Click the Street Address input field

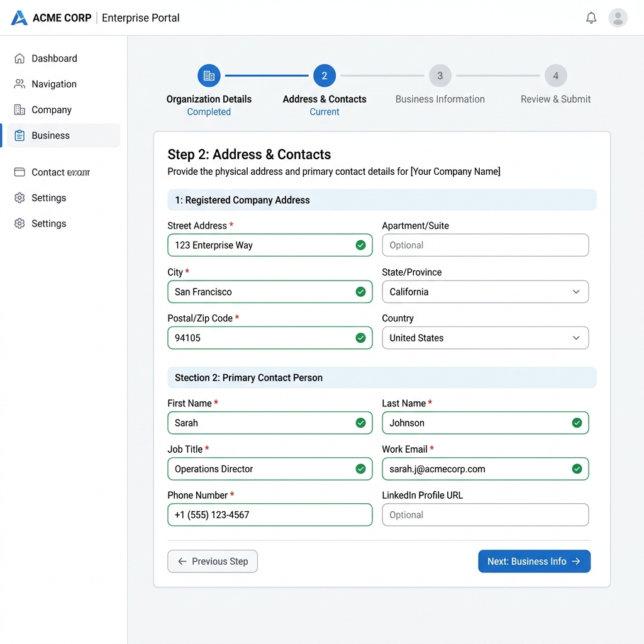(x=270, y=245)
